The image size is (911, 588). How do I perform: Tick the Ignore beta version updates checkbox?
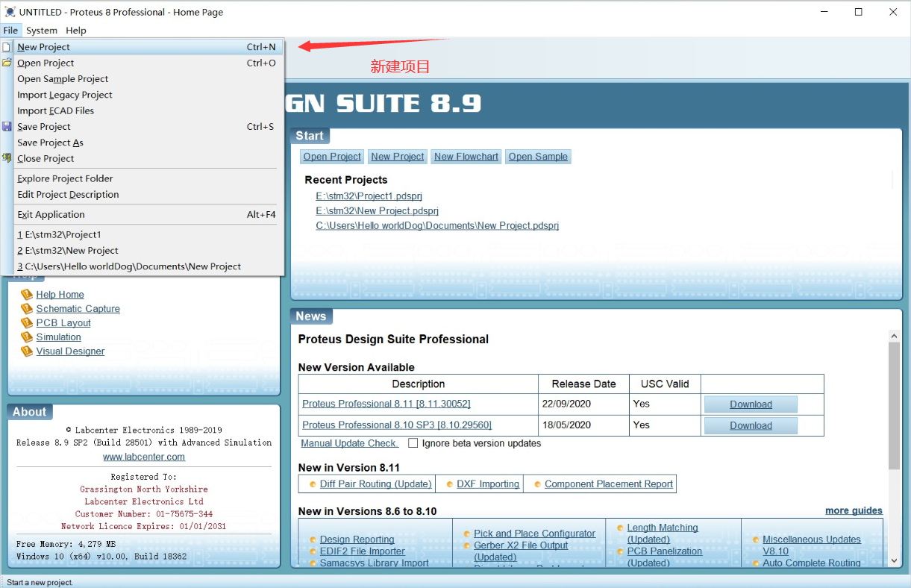[x=413, y=443]
